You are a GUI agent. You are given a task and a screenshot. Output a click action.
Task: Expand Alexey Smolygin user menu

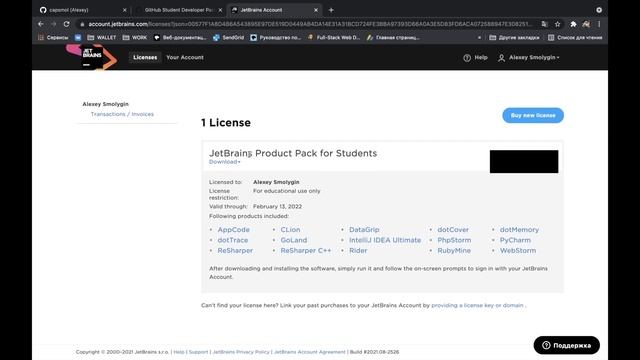[x=529, y=58]
